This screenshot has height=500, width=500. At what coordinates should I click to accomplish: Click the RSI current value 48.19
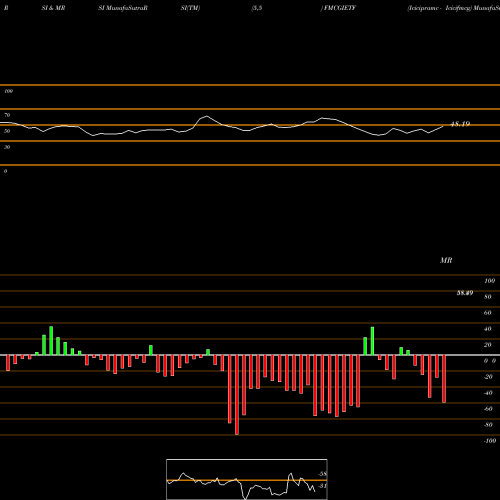460,124
